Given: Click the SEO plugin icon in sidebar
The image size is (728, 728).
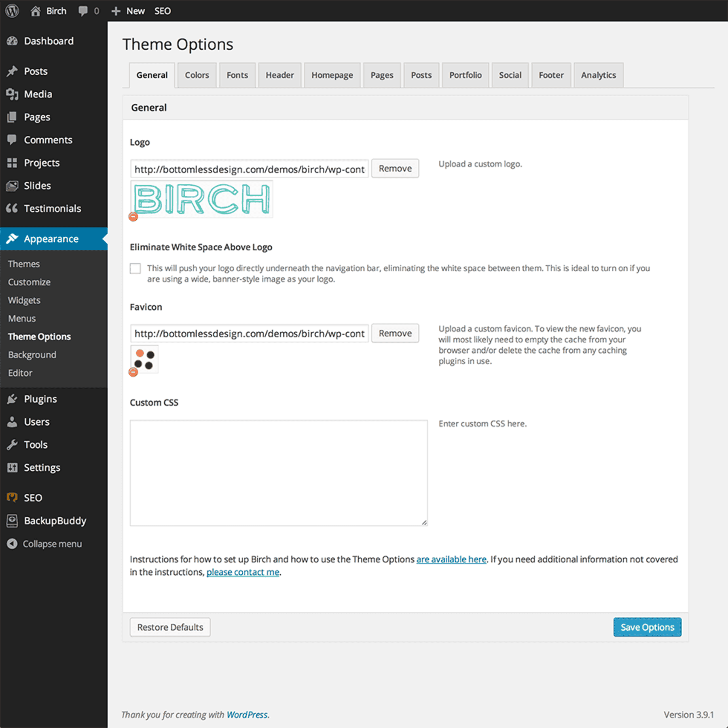Looking at the screenshot, I should pyautogui.click(x=12, y=497).
